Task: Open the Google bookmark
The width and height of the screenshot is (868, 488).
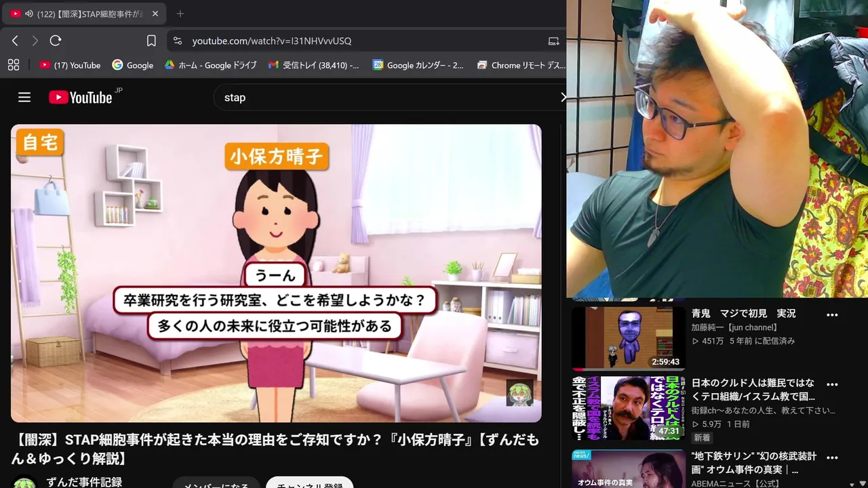Action: (133, 65)
